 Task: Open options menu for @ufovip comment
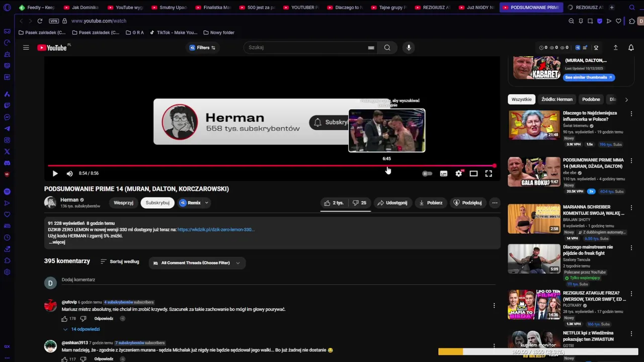point(494,305)
